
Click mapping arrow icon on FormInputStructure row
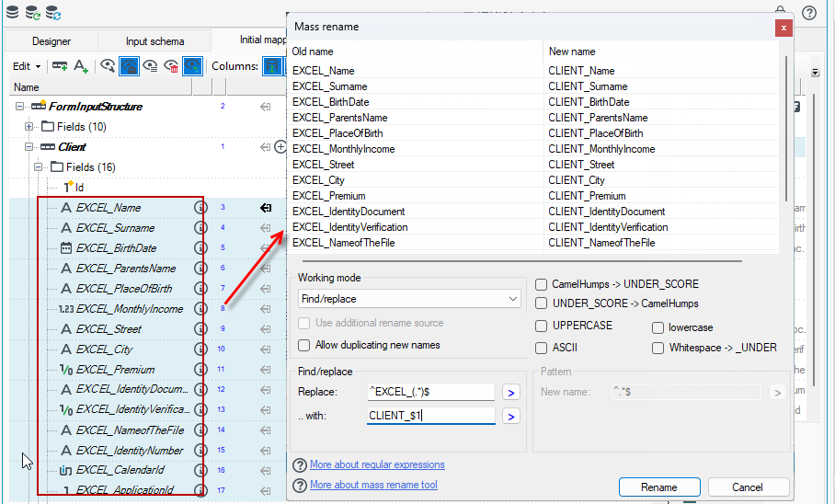[x=265, y=107]
